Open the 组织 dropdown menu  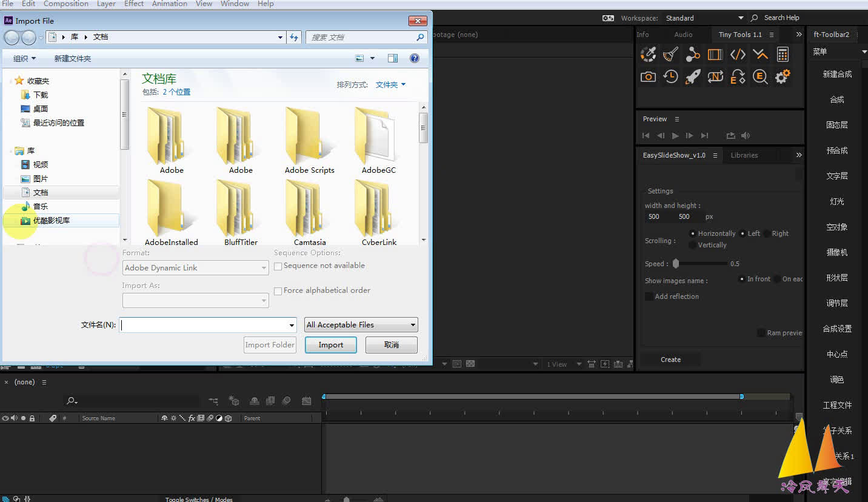[25, 58]
